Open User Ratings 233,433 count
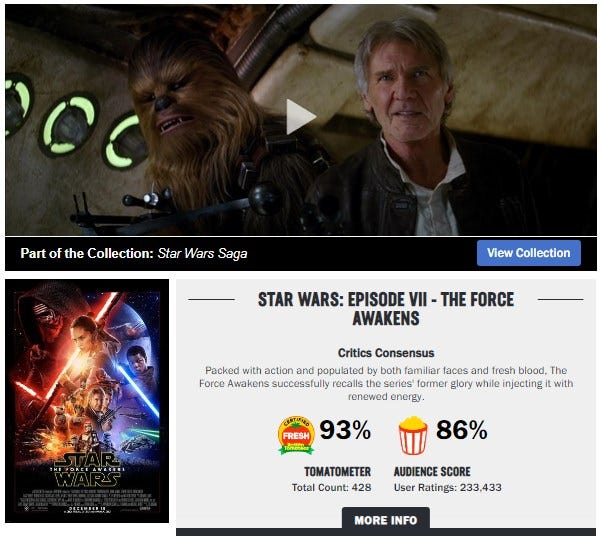The height and width of the screenshot is (538, 602). click(448, 487)
